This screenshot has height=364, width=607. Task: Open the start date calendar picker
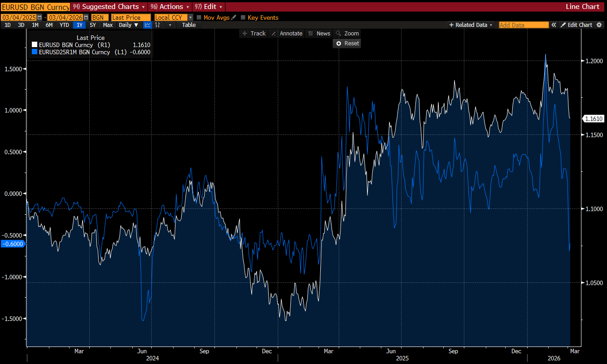[x=39, y=17]
